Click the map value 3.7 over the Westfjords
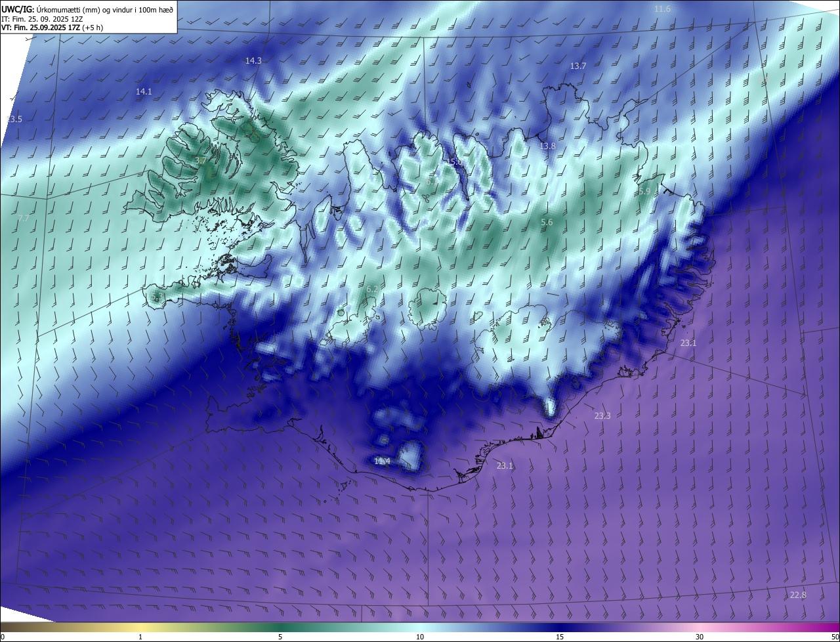This screenshot has width=840, height=642. pos(201,161)
